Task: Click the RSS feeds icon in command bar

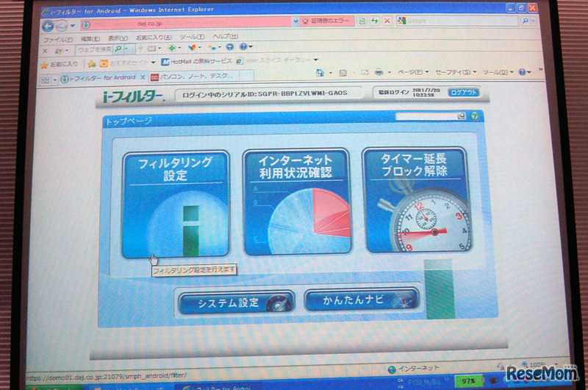Action: 343,73
